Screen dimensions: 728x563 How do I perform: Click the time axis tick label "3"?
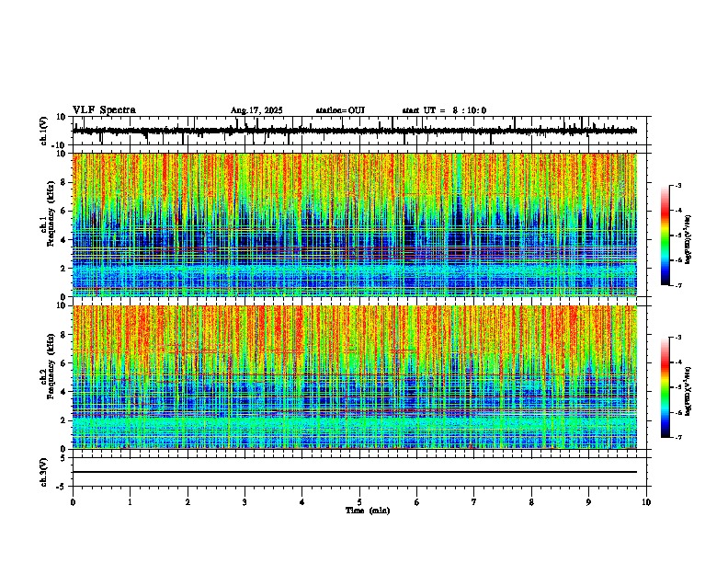[245, 502]
